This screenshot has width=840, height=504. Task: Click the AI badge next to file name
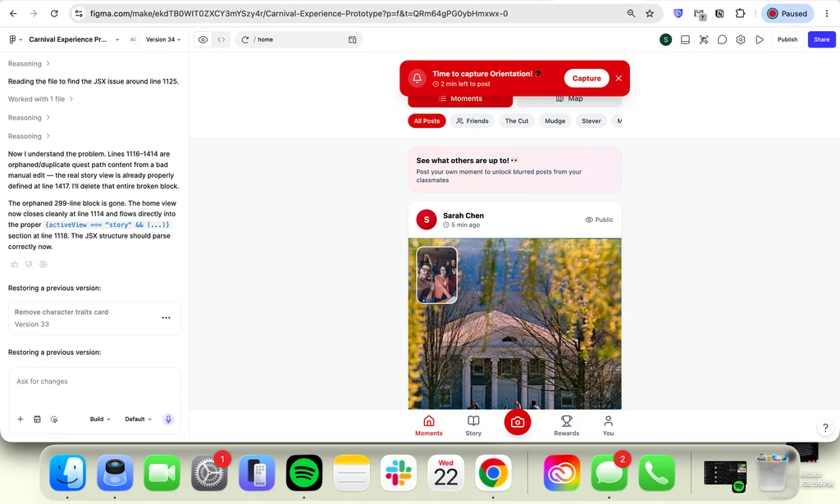coord(133,39)
